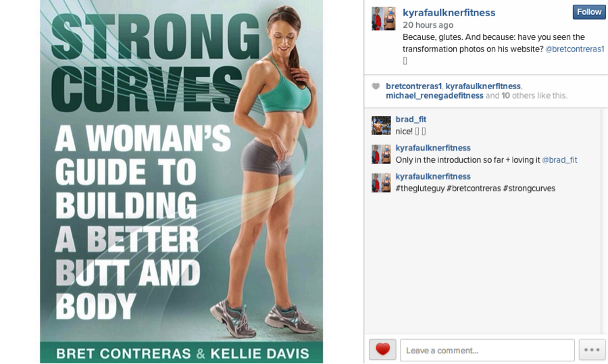Follow kyrafaulknerfitness with the Follow button

(x=588, y=12)
